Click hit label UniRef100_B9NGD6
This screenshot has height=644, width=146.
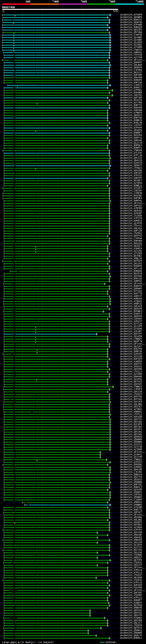pos(131,271)
